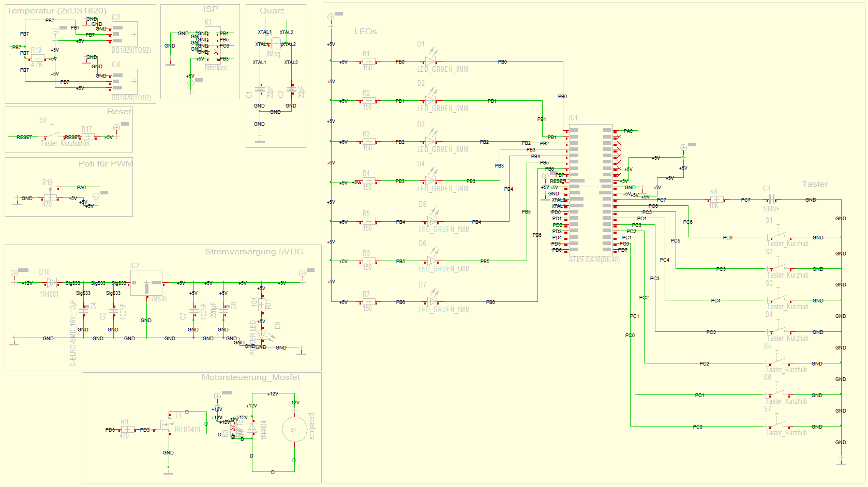Click pushbutton S1 in Taster section
Screen dimensions: 868x487
click(779, 236)
